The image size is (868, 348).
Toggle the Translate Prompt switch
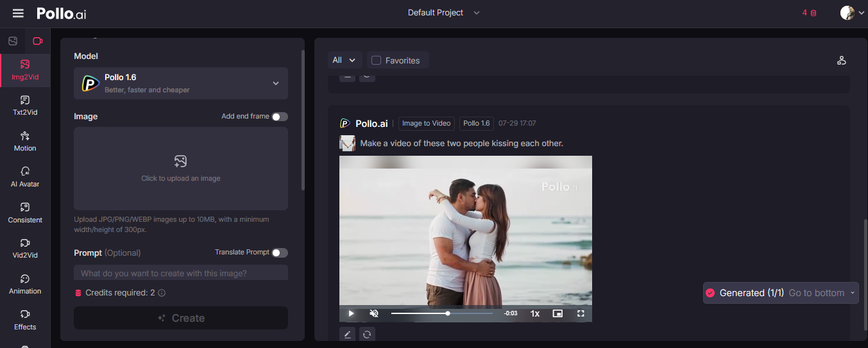click(x=279, y=253)
